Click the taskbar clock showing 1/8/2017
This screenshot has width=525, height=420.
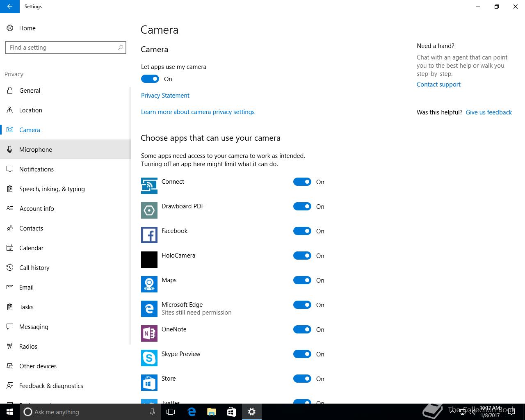click(490, 412)
